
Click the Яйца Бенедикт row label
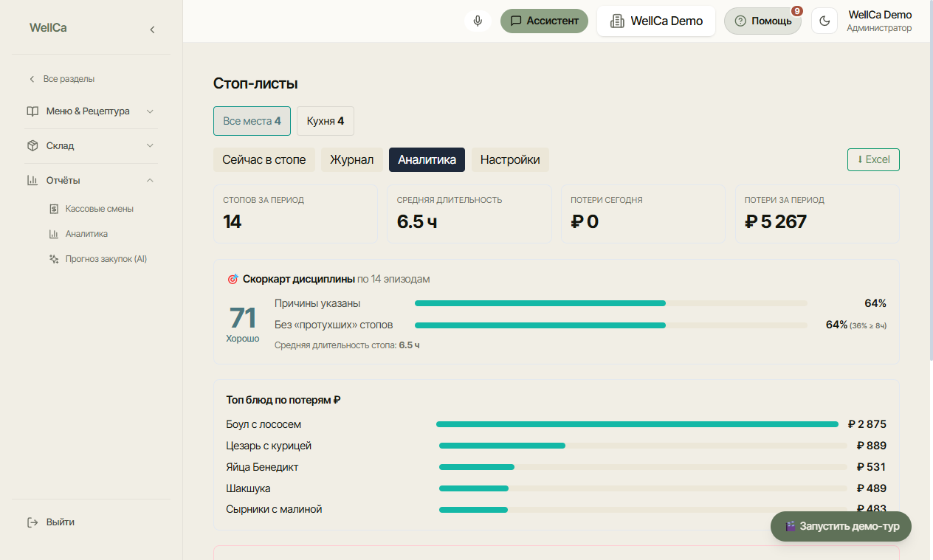pyautogui.click(x=262, y=467)
